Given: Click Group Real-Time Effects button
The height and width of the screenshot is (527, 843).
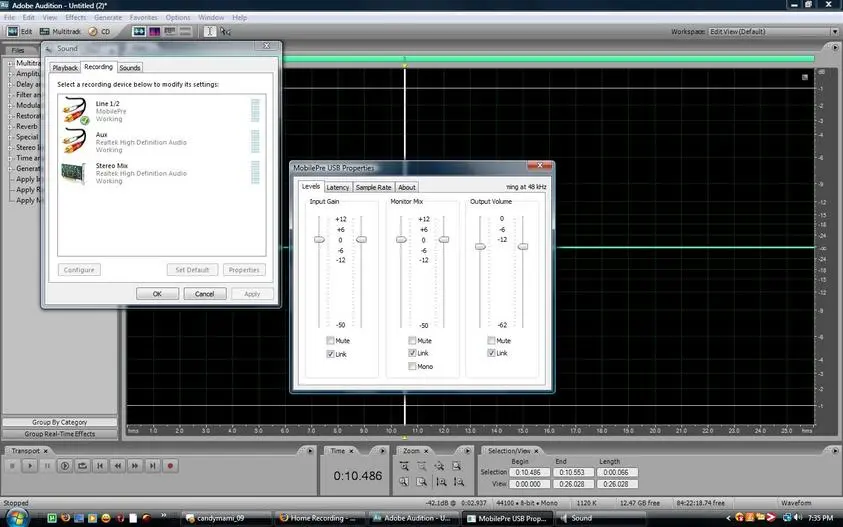Looking at the screenshot, I should 60,433.
